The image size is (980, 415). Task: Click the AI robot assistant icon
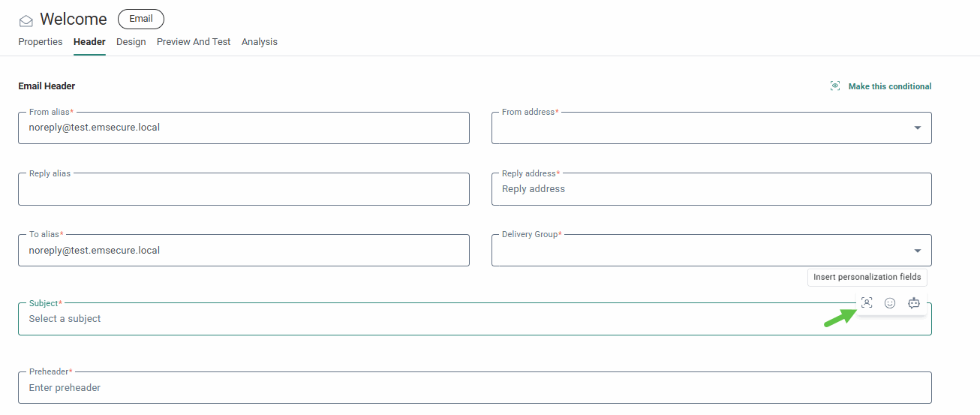click(914, 303)
